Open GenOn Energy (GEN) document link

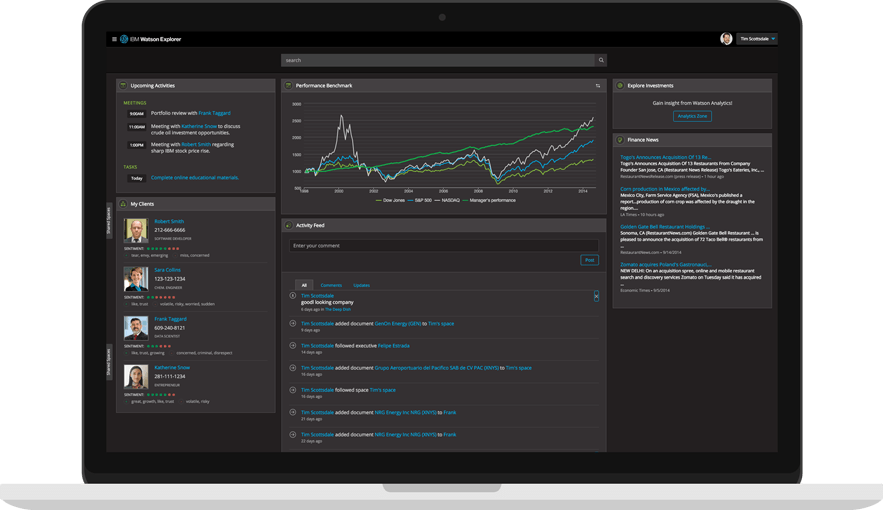[x=398, y=324]
